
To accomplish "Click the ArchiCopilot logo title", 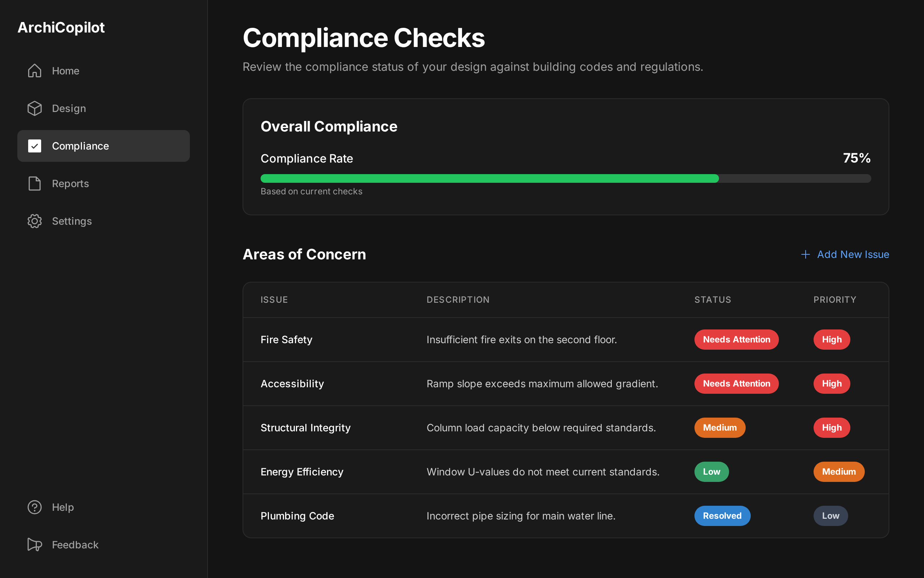I will click(x=61, y=27).
